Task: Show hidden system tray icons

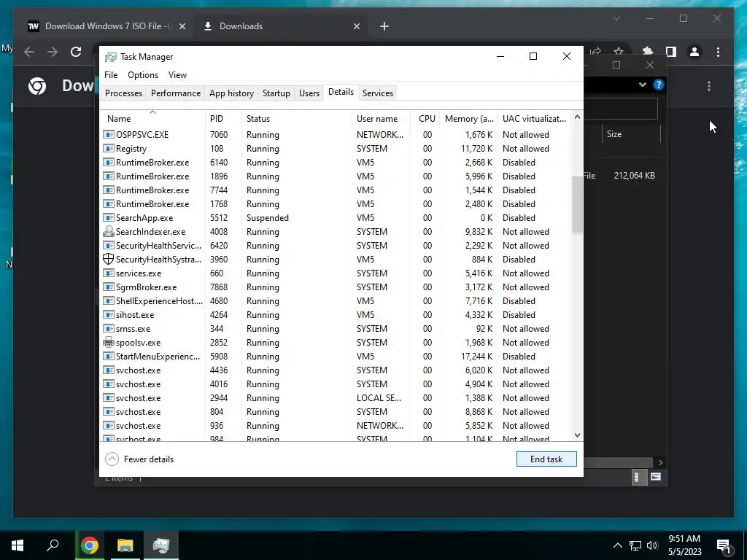Action: 617,545
